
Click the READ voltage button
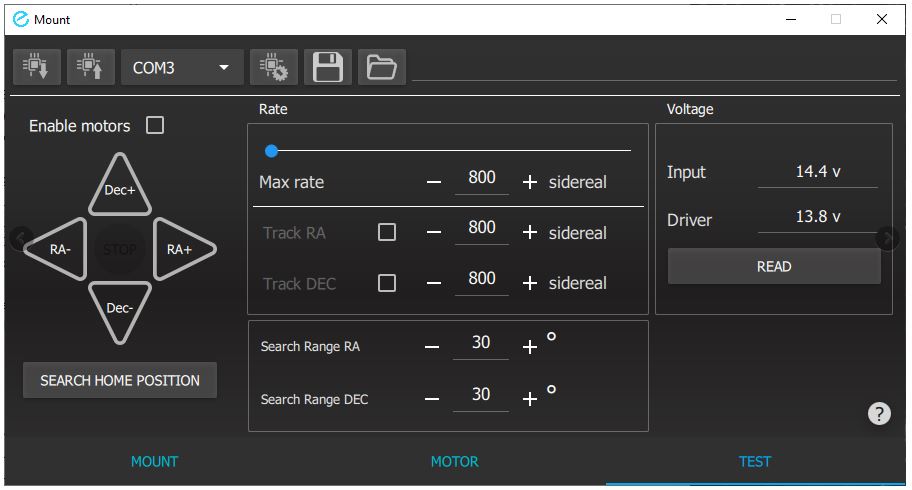point(774,267)
